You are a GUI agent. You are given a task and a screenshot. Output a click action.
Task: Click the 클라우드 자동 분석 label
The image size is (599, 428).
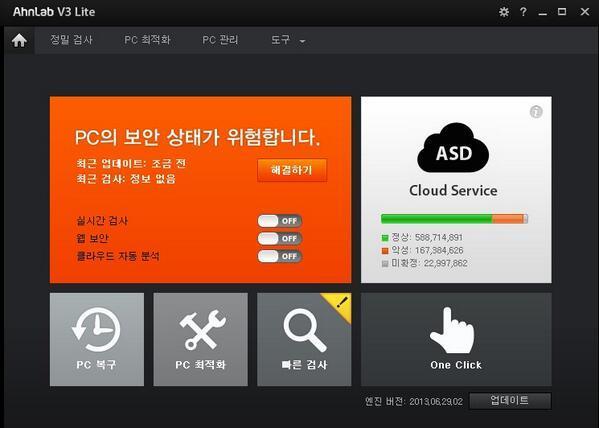click(x=118, y=256)
